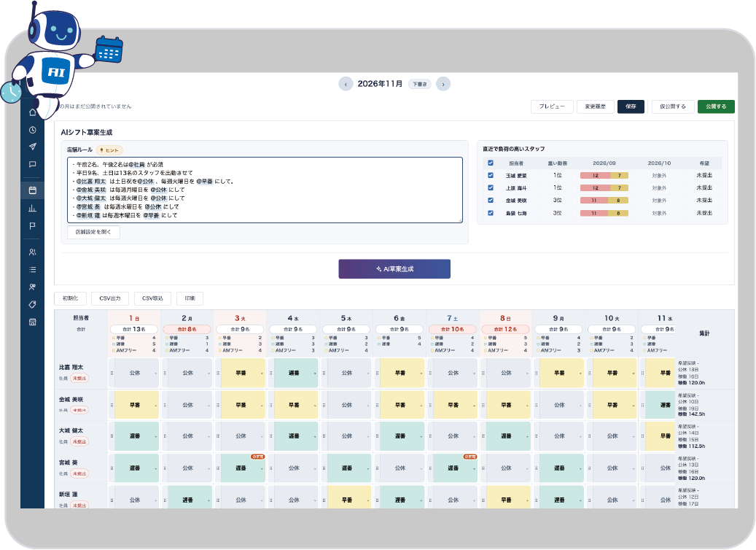Click the 合計 12名 pill under day 8

505,329
